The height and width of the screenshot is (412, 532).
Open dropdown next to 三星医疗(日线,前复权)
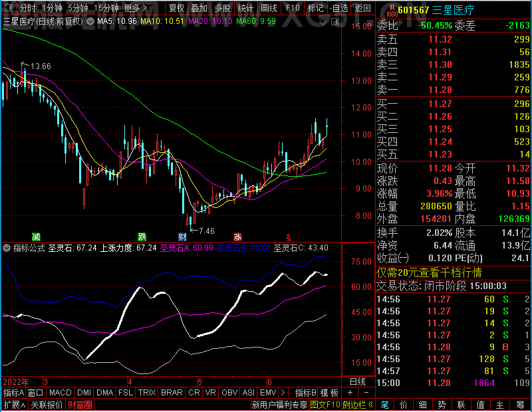[x=90, y=22]
